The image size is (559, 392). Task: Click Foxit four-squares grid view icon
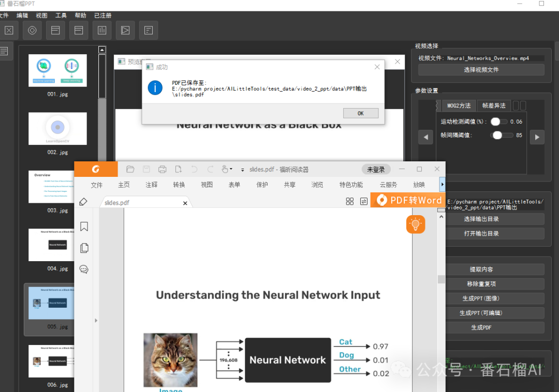pos(350,202)
